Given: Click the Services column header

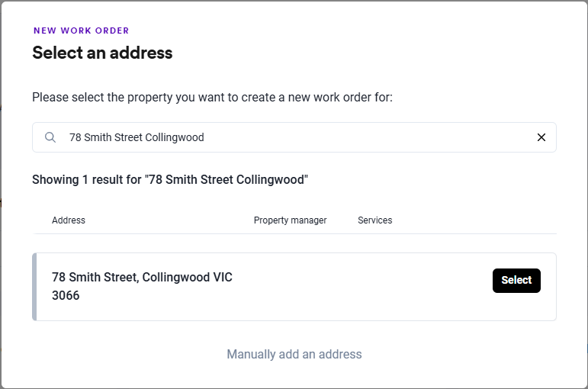Looking at the screenshot, I should coord(374,220).
